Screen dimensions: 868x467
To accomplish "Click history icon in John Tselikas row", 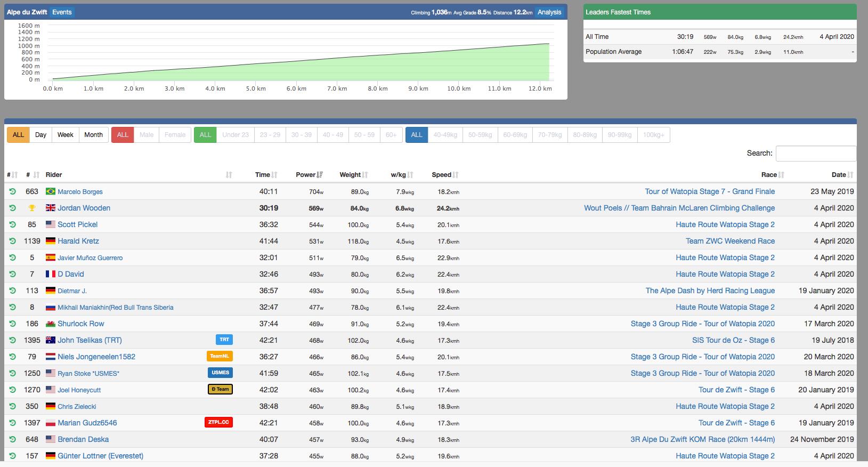I will pos(12,340).
